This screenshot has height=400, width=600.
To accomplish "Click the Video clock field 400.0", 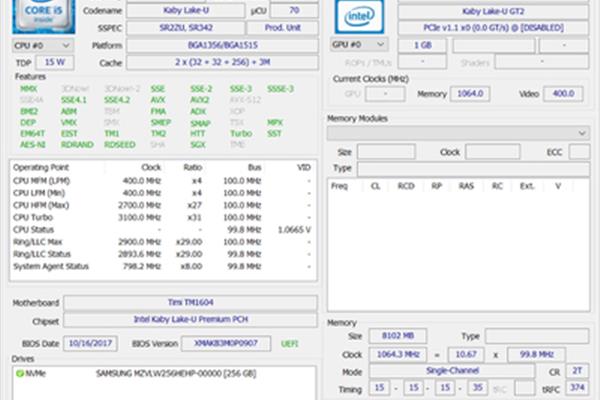I will click(x=563, y=94).
